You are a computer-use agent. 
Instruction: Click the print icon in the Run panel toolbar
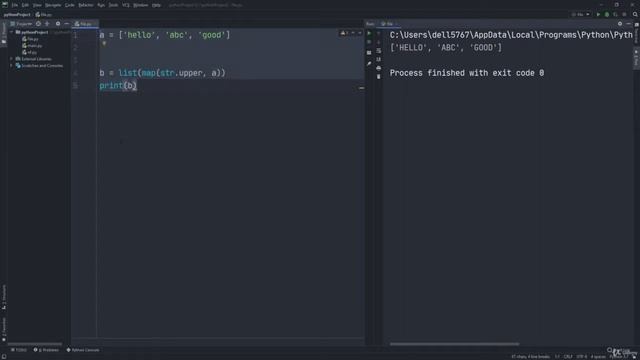click(379, 68)
